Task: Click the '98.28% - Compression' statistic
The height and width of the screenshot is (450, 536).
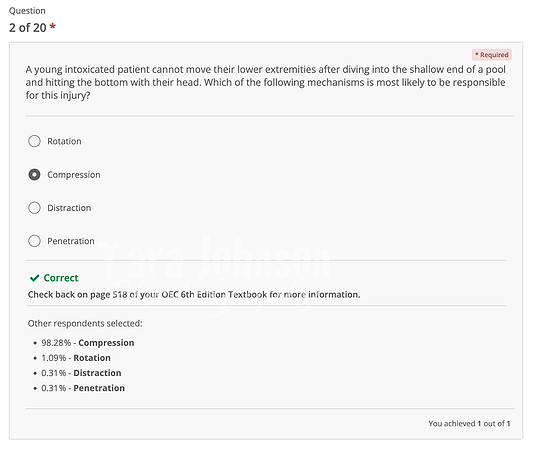Action: coord(88,343)
